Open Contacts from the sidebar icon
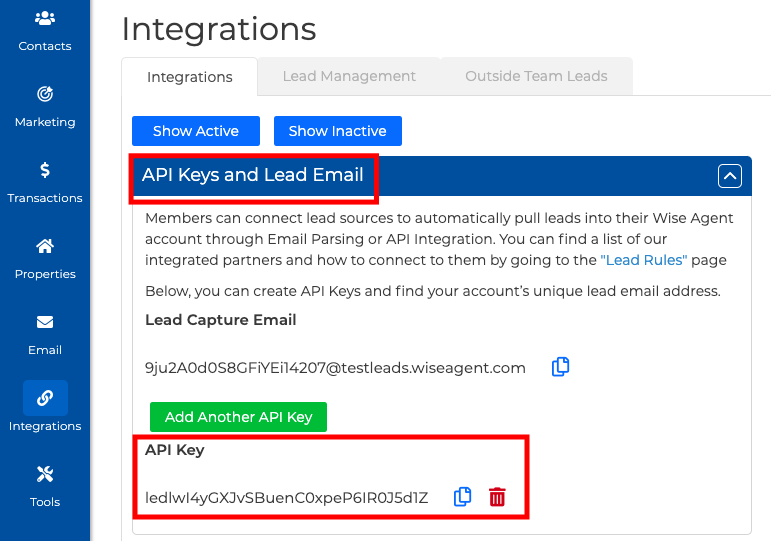 point(45,19)
